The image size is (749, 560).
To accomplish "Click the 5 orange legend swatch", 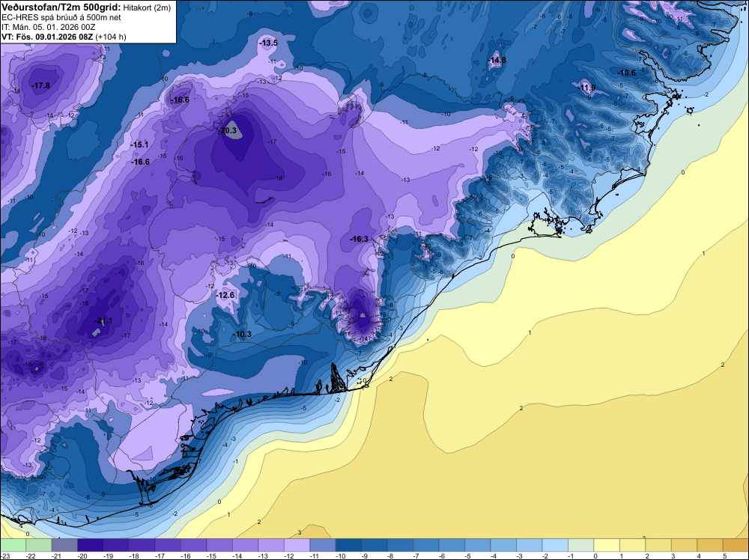I will [736, 545].
